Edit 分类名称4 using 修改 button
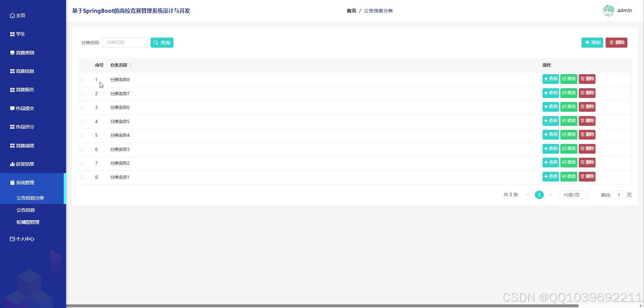The image size is (644, 308). pos(569,135)
